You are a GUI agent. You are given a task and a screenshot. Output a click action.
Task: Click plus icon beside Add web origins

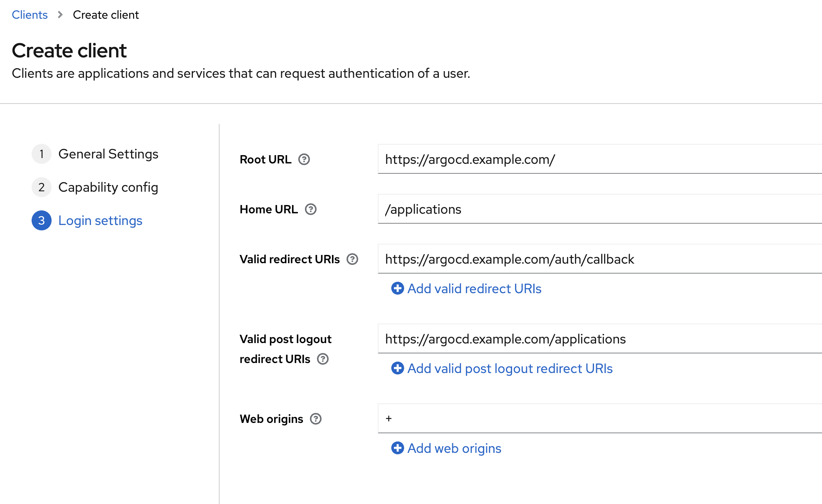coord(398,448)
